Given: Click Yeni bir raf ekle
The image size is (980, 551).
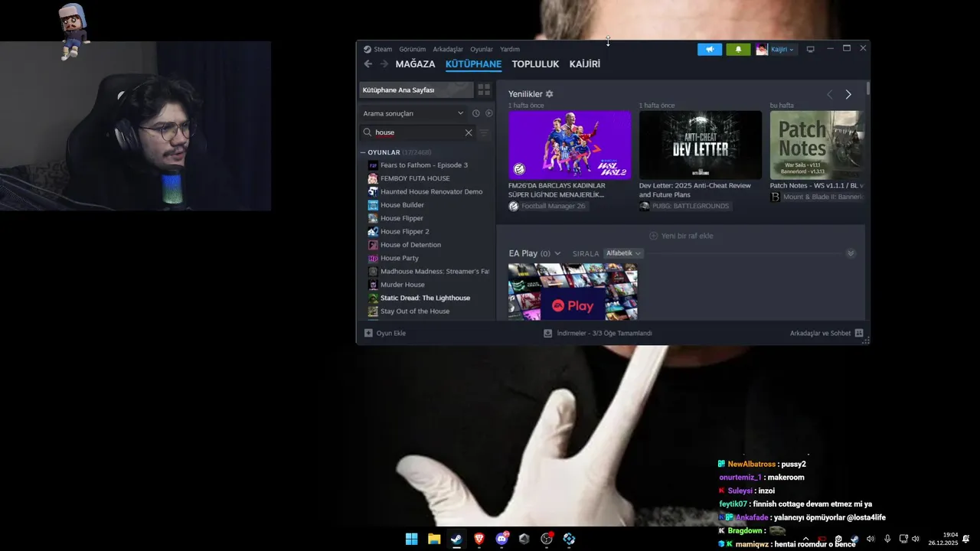Looking at the screenshot, I should [681, 236].
